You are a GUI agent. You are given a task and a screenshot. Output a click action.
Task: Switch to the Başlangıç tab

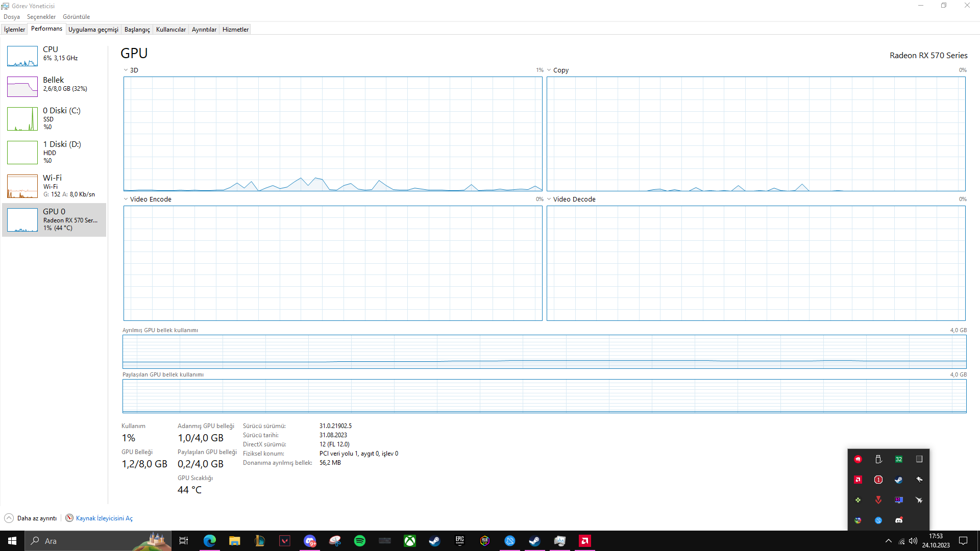pyautogui.click(x=137, y=30)
